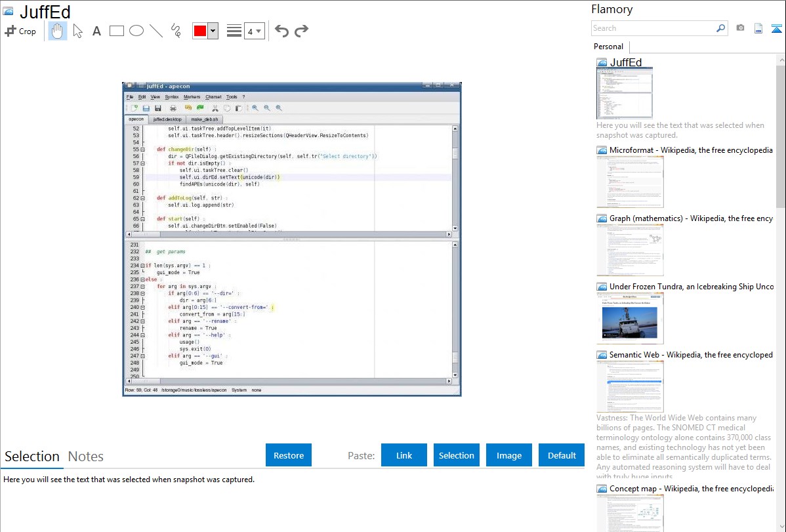786x532 pixels.
Task: Open the Personal tab
Action: coord(609,47)
